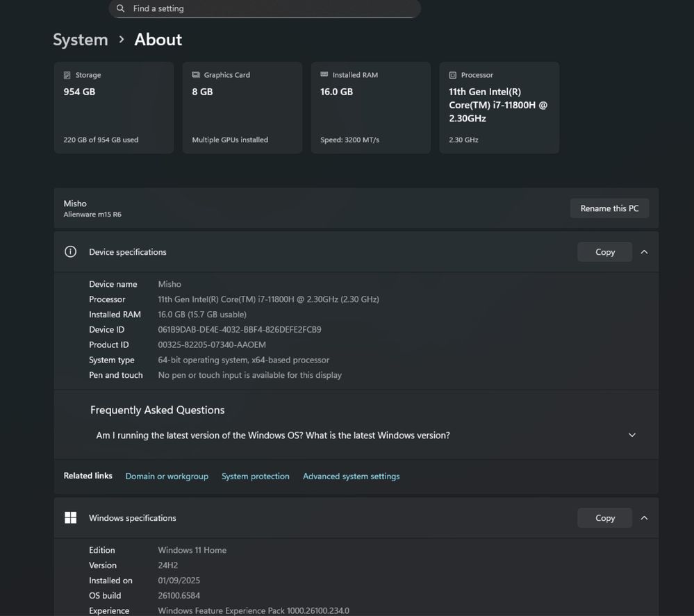Click the Windows logo icon

[x=70, y=518]
